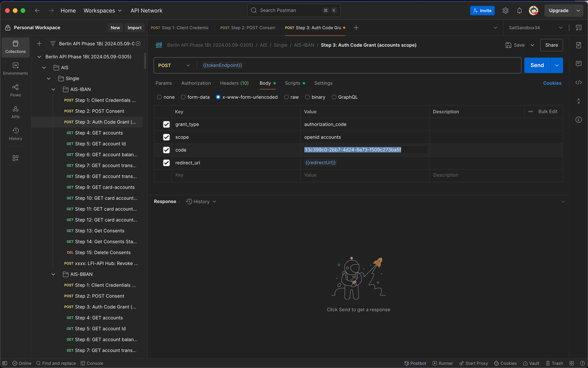588x368 pixels.
Task: Open the Upgrade dropdown arrow
Action: (578, 10)
